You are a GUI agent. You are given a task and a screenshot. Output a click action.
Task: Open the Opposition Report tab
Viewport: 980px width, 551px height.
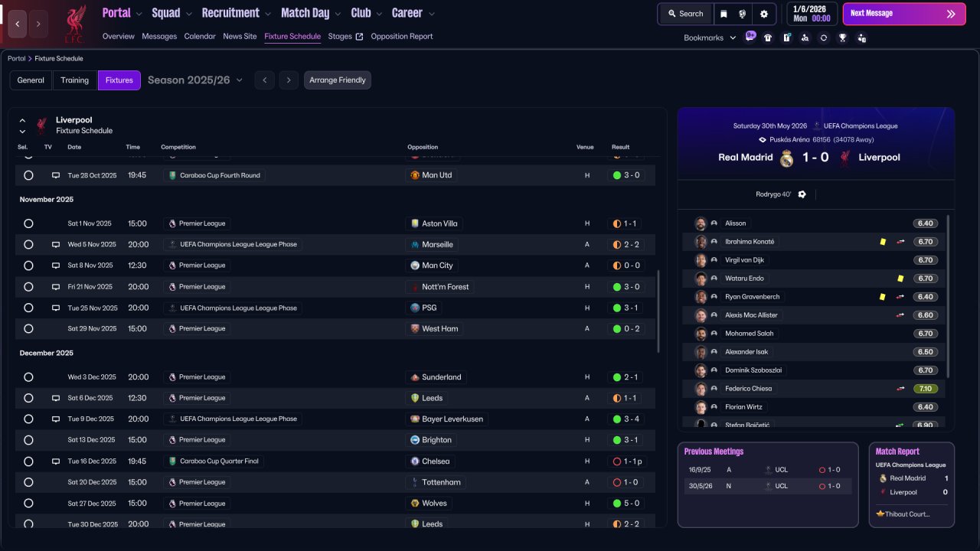click(402, 37)
